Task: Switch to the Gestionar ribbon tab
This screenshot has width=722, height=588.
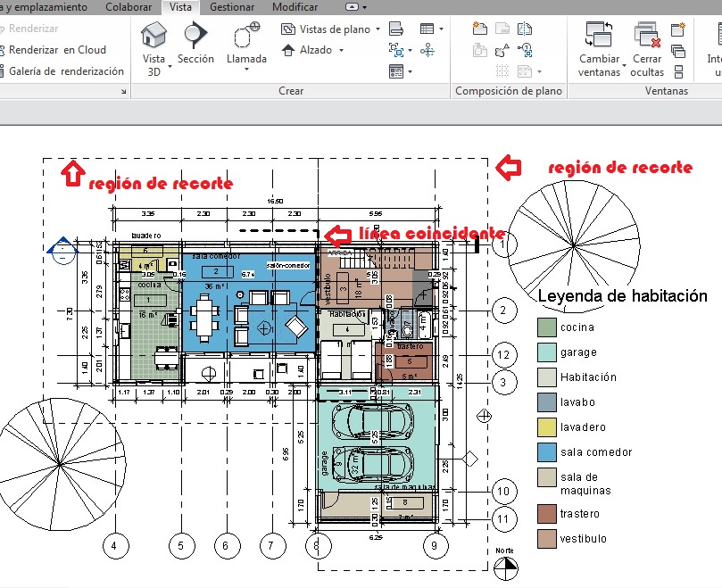Action: pyautogui.click(x=231, y=7)
